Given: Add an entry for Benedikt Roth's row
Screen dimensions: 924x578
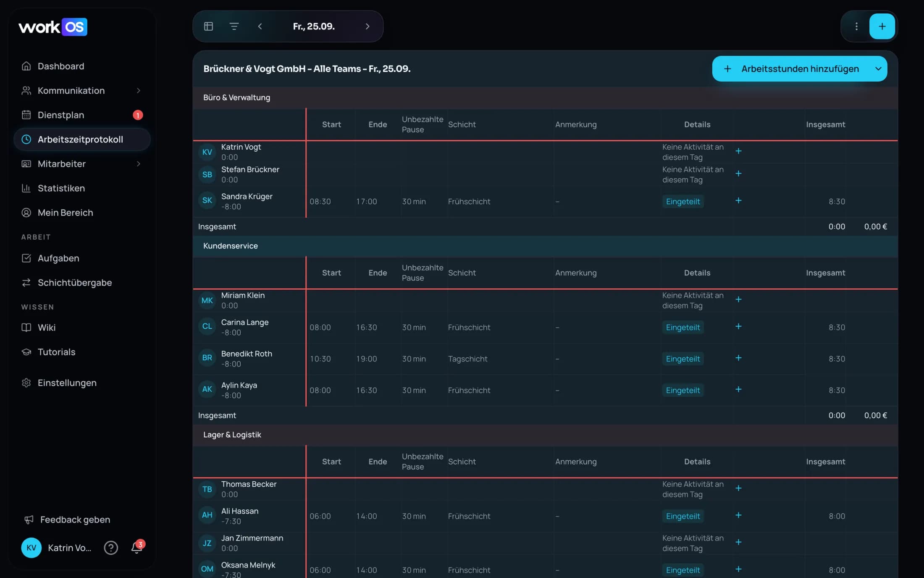Looking at the screenshot, I should point(738,358).
